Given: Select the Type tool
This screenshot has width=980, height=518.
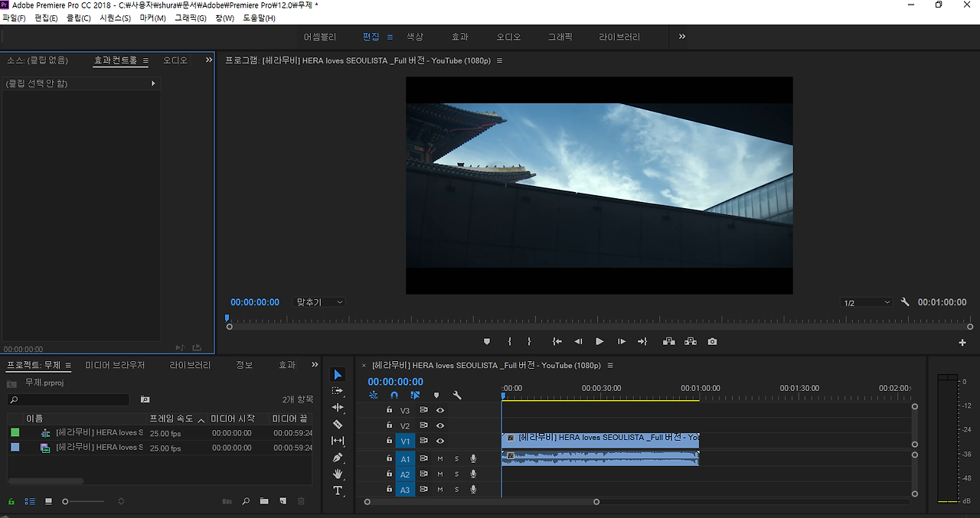Looking at the screenshot, I should pos(338,490).
